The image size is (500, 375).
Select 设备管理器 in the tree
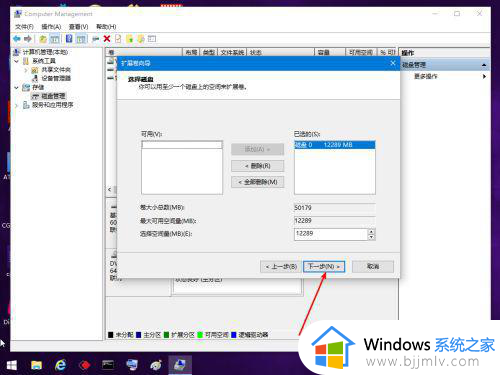click(x=56, y=78)
